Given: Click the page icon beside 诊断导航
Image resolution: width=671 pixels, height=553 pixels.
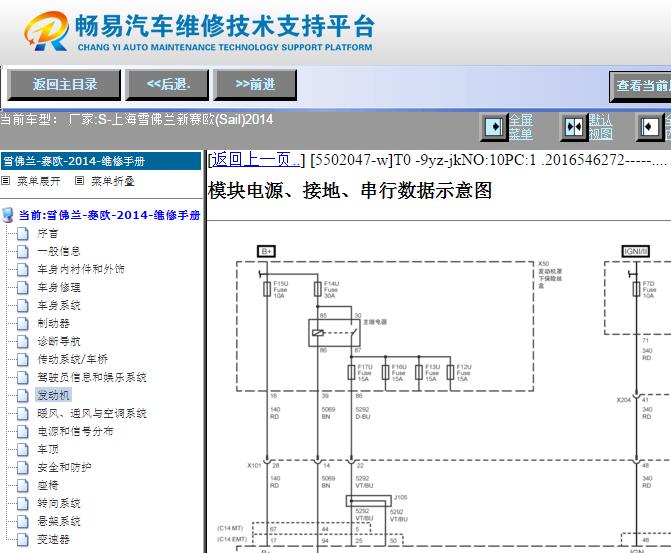Looking at the screenshot, I should click(x=23, y=342).
